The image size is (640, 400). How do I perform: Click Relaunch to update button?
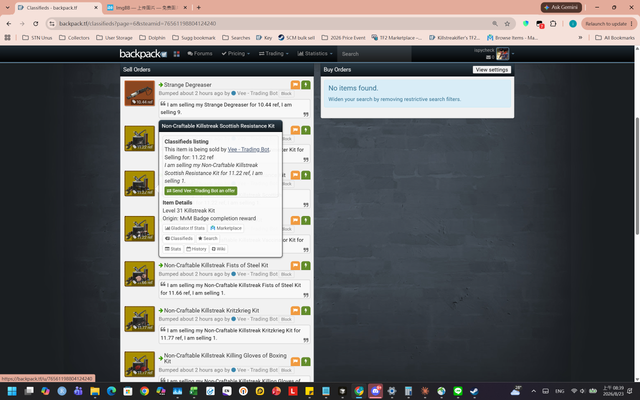point(609,24)
